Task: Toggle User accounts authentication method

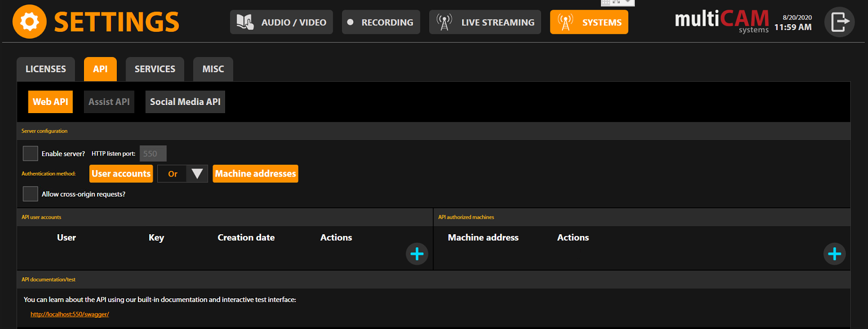Action: (x=121, y=174)
